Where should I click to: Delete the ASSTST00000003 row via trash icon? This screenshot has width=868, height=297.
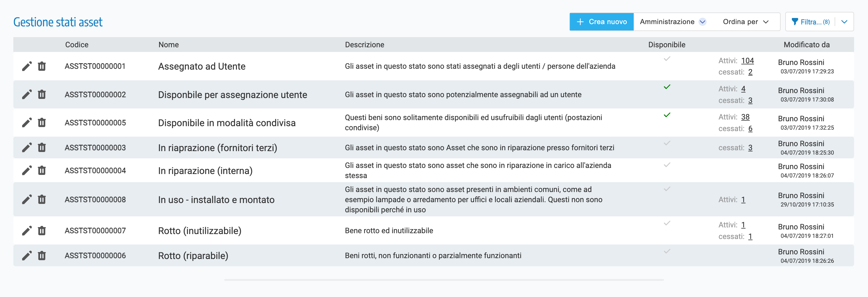(42, 148)
